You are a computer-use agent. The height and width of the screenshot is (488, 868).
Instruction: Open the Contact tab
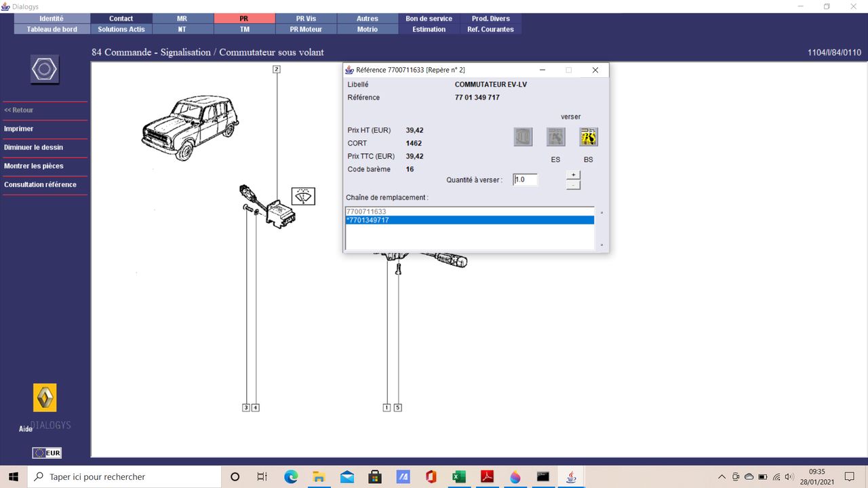click(x=121, y=18)
